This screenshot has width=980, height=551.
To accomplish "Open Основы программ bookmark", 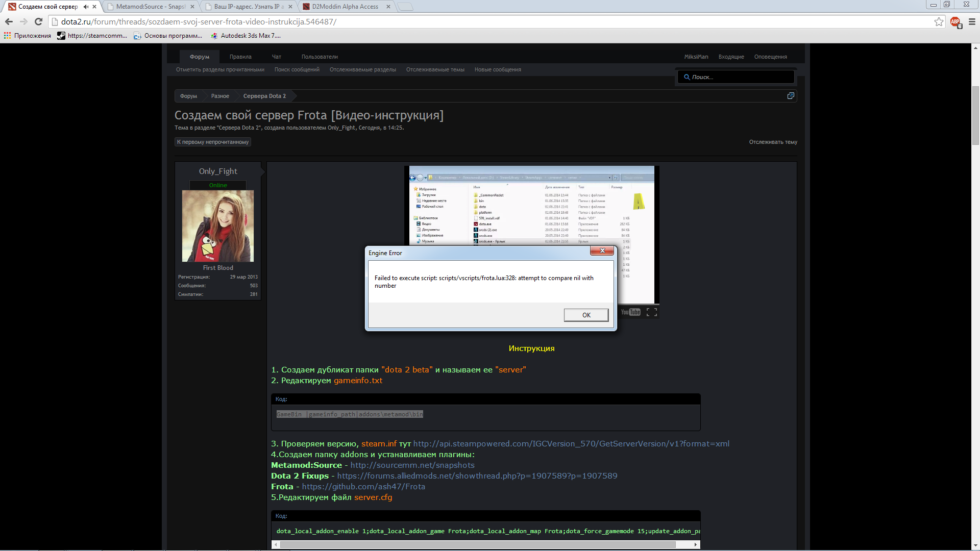I will [168, 36].
